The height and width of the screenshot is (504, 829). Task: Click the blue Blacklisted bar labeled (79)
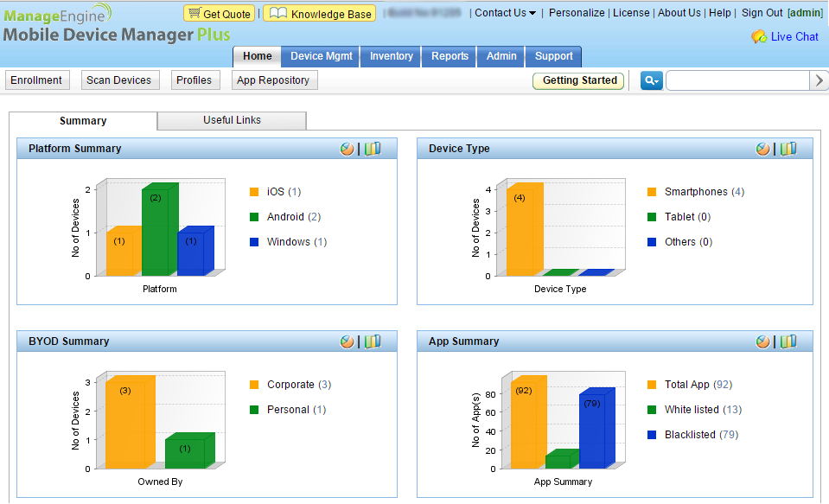pos(597,429)
